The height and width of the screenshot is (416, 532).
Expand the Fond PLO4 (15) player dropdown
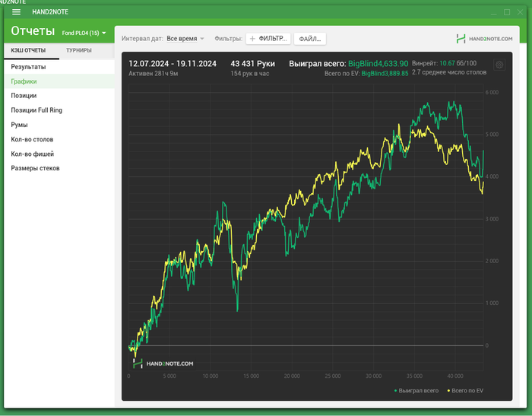tap(84, 33)
